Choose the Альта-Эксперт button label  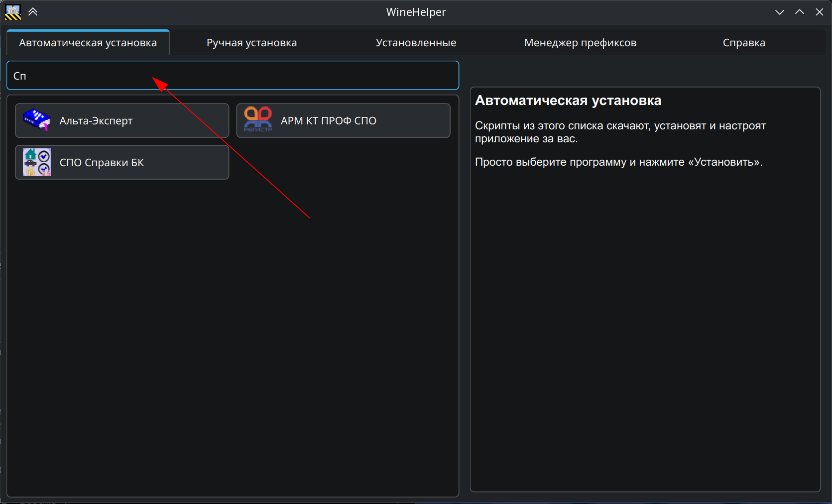[96, 121]
